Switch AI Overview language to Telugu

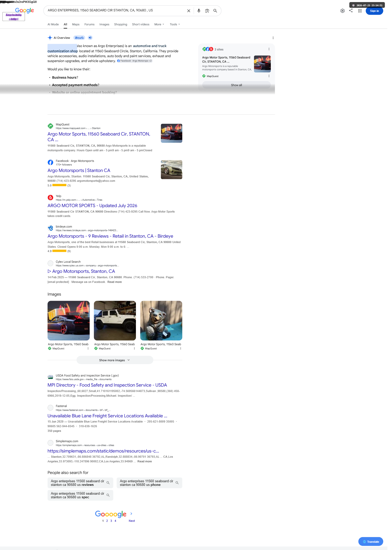point(79,38)
